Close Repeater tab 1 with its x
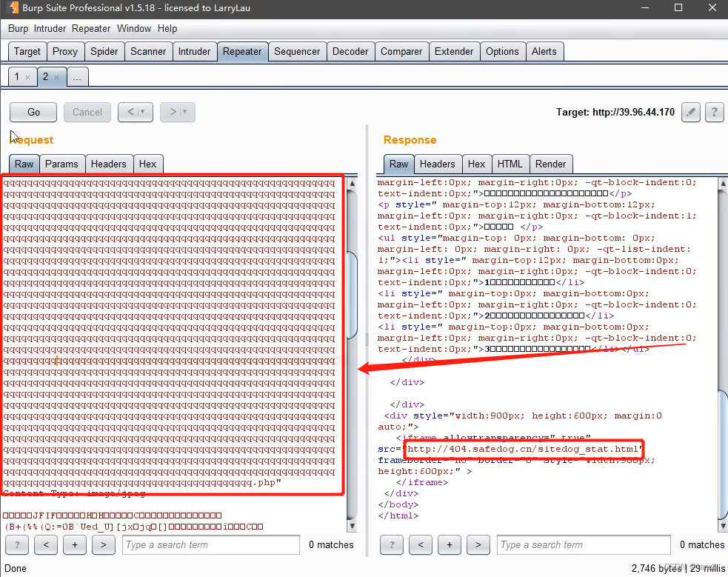Viewport: 728px width, 577px height. 28,77
